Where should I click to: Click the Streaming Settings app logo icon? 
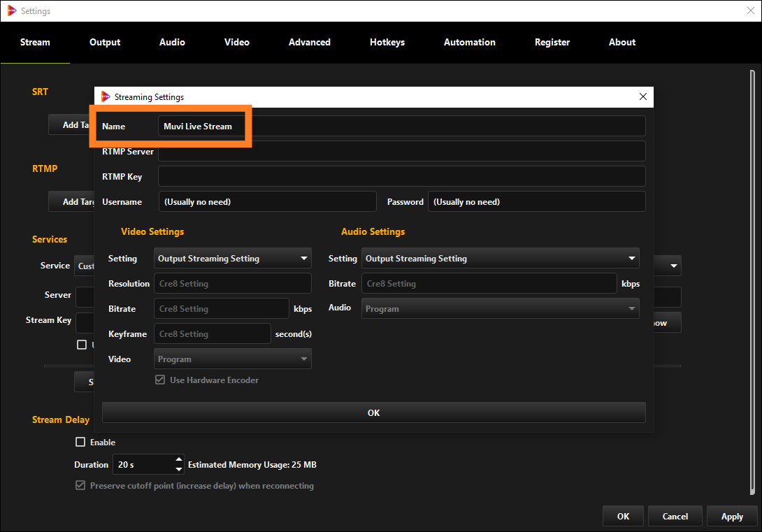pyautogui.click(x=106, y=96)
